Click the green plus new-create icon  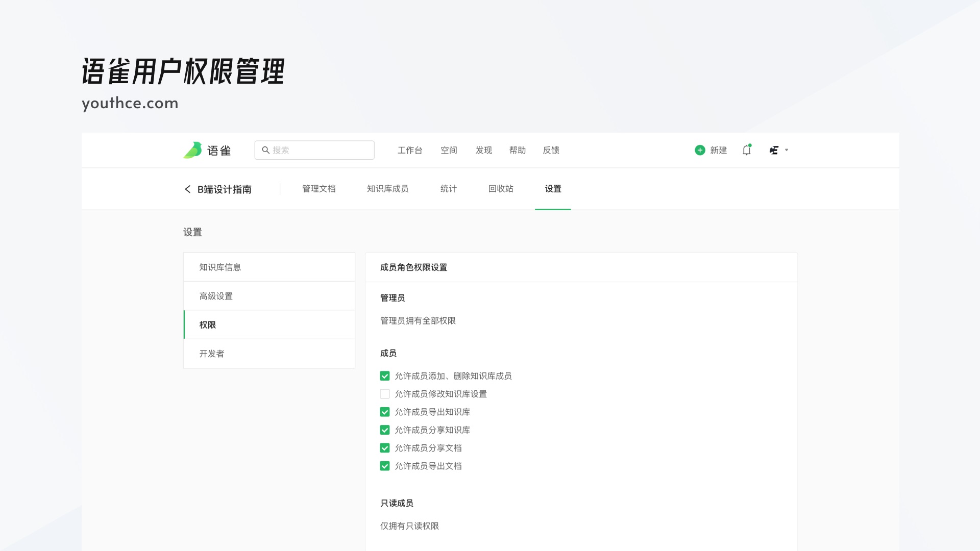pyautogui.click(x=700, y=150)
